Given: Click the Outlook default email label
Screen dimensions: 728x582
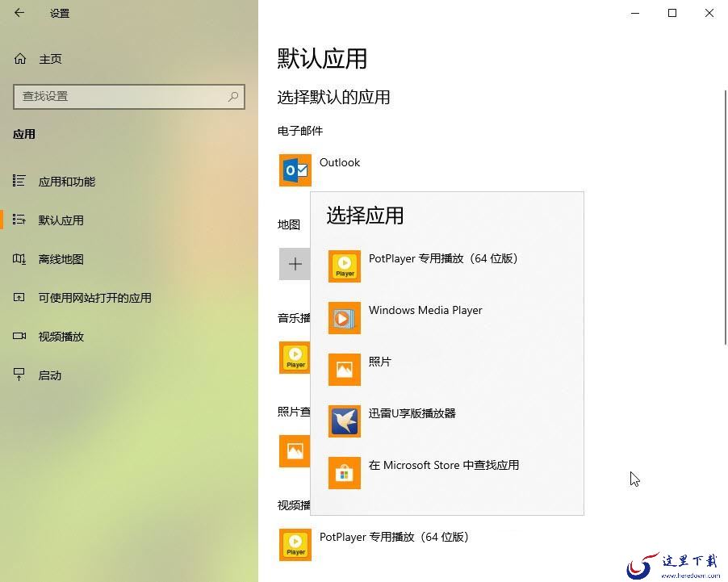Looking at the screenshot, I should click(340, 162).
